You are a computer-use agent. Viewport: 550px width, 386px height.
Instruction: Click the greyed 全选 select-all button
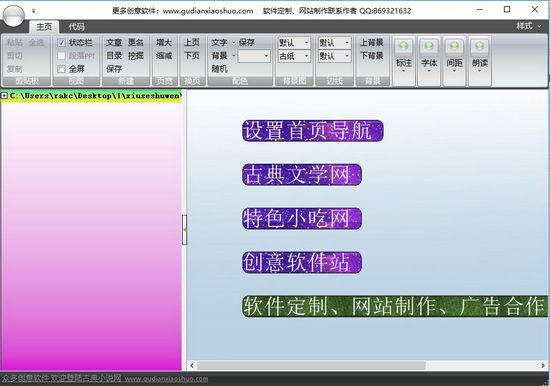pyautogui.click(x=36, y=42)
